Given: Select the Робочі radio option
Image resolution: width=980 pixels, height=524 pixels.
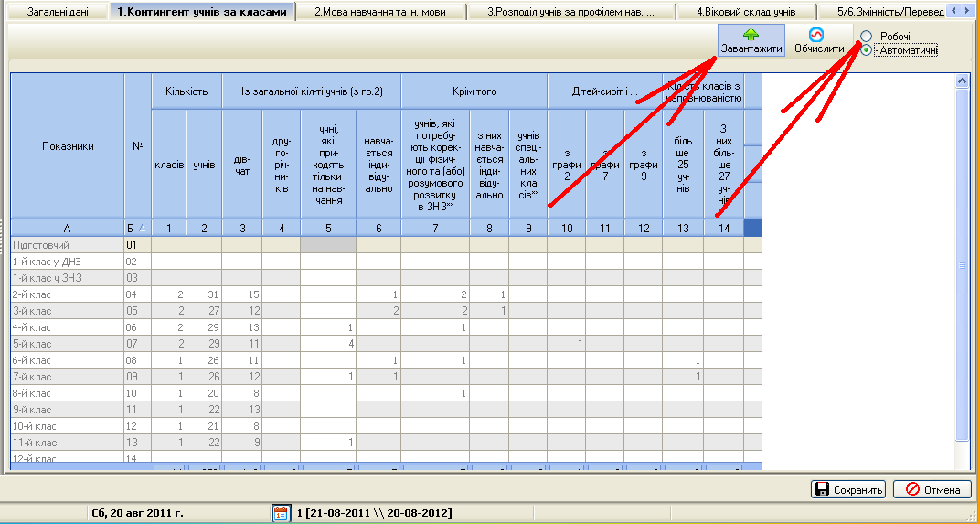Looking at the screenshot, I should point(867,37).
